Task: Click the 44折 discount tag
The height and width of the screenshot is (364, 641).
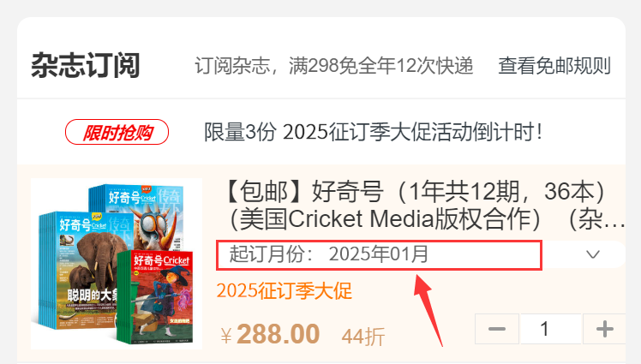Action: [x=363, y=337]
